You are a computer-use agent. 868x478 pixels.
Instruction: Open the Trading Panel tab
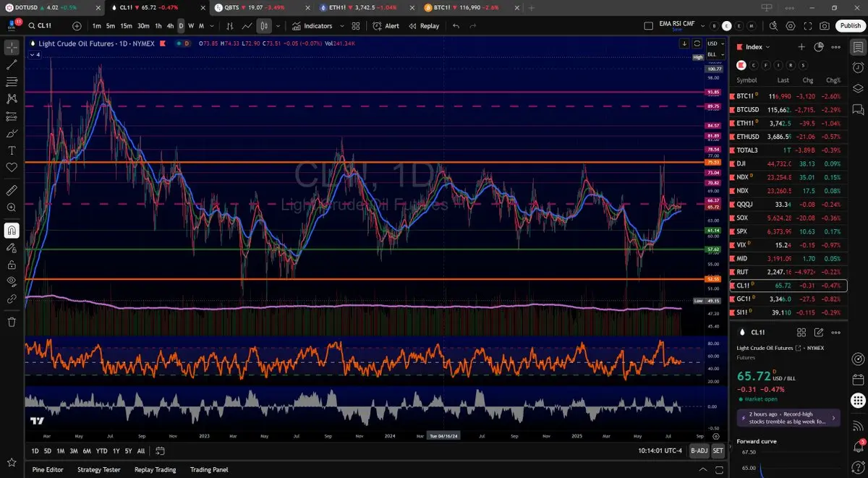point(209,469)
